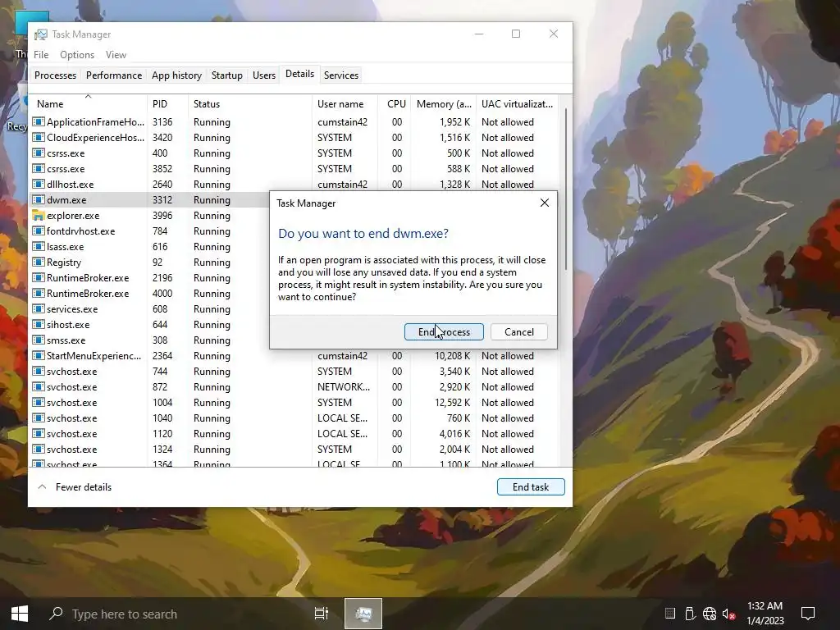Sort by the Status column header
The image size is (840, 630).
[x=249, y=103]
